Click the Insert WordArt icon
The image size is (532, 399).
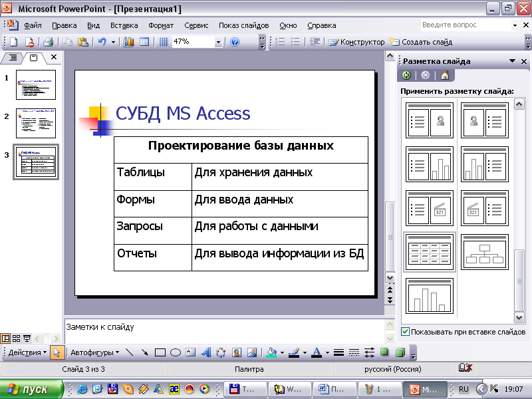[x=206, y=352]
